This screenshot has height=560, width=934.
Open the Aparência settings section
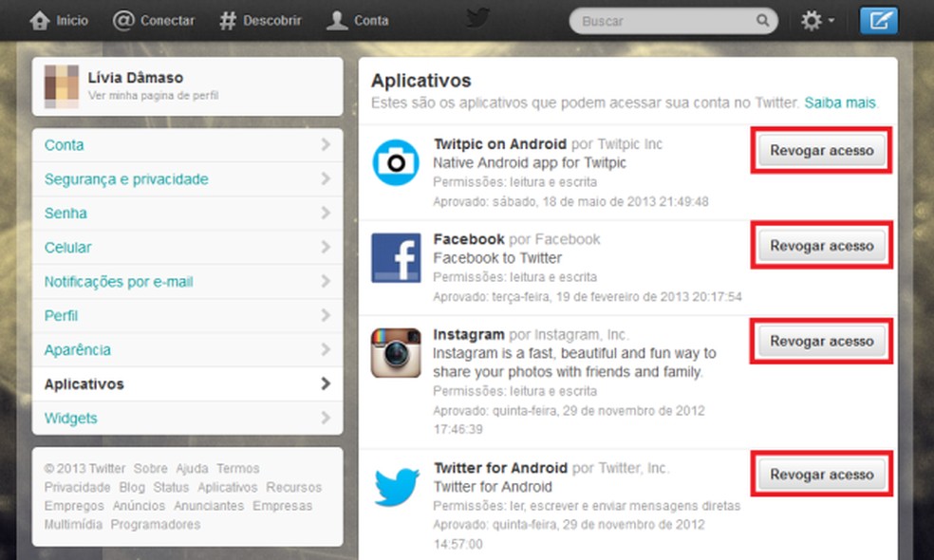tap(188, 349)
